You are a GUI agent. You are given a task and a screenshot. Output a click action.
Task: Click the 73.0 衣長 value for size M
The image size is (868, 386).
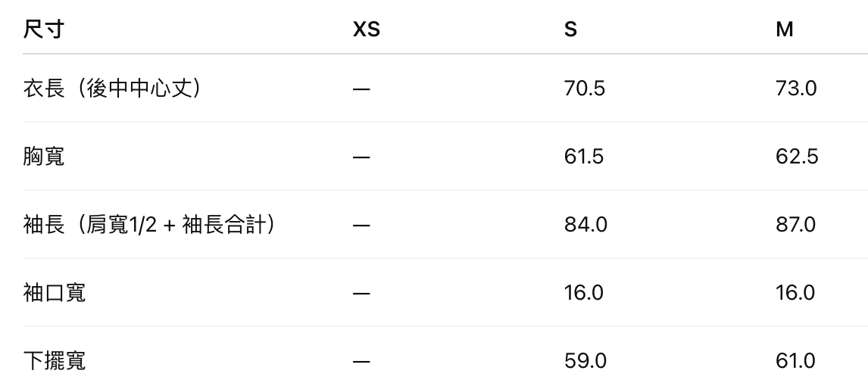(796, 89)
